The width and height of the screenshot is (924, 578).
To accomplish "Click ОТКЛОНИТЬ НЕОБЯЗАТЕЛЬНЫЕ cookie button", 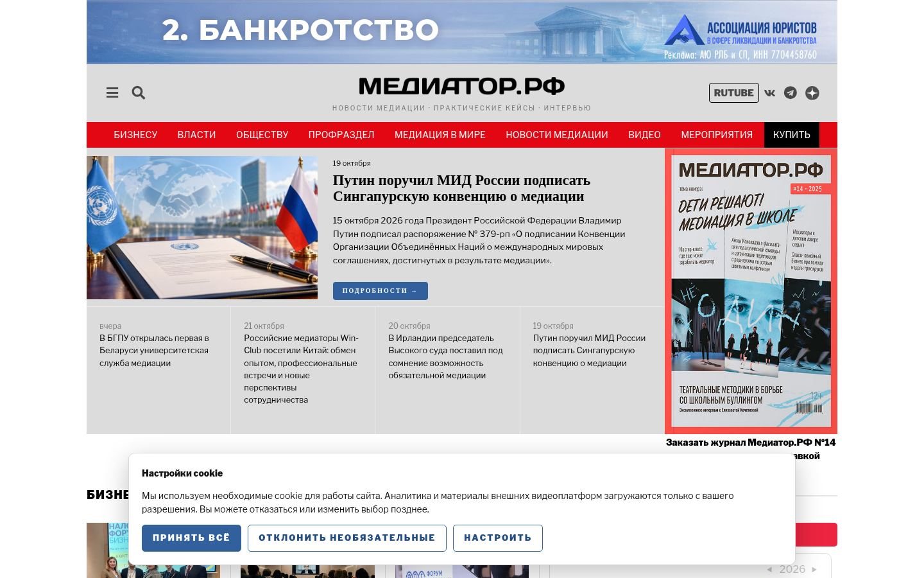I will (x=347, y=538).
